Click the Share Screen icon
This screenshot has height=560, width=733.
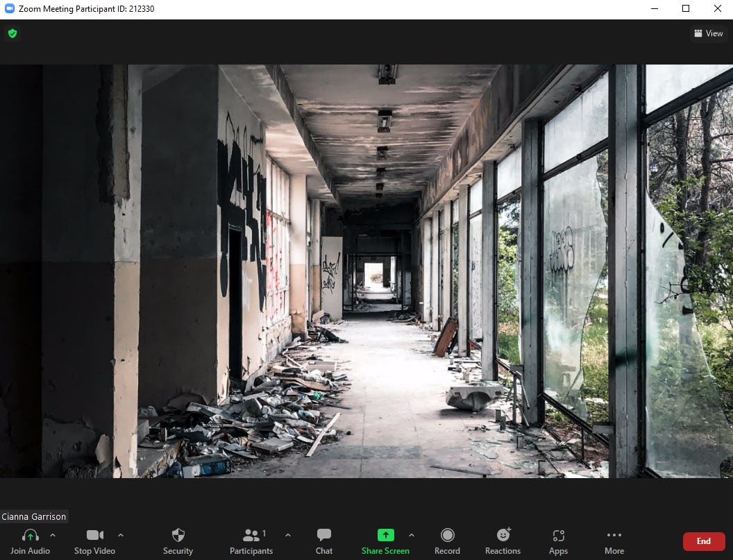pos(385,535)
